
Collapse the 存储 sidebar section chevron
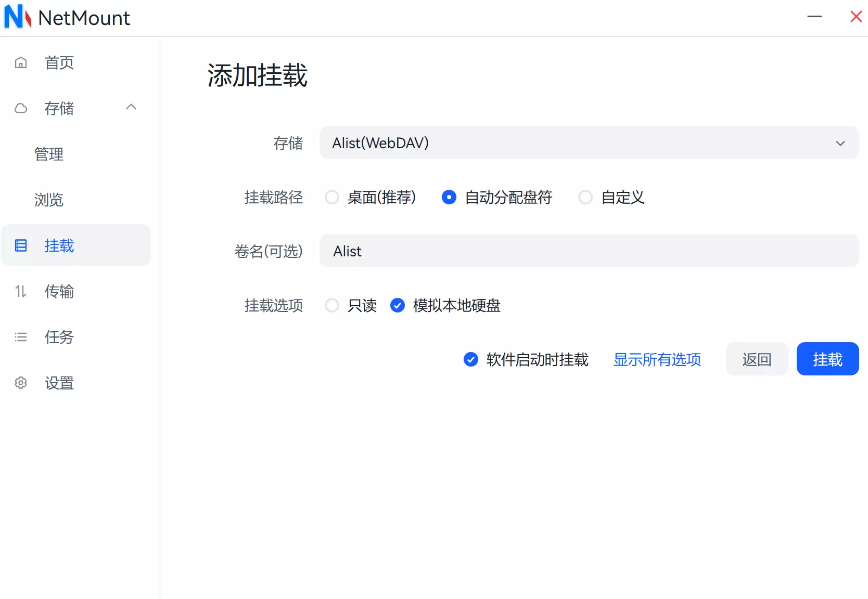click(x=131, y=107)
